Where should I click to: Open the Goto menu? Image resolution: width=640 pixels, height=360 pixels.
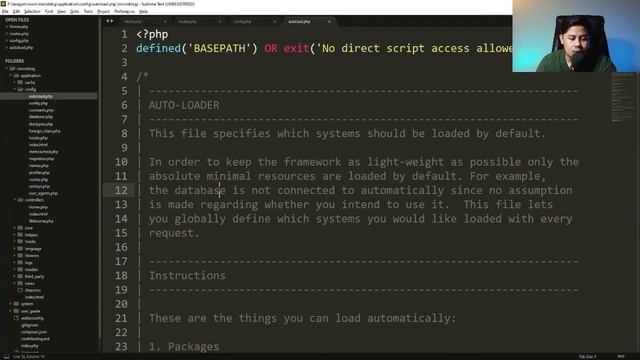pyautogui.click(x=74, y=11)
